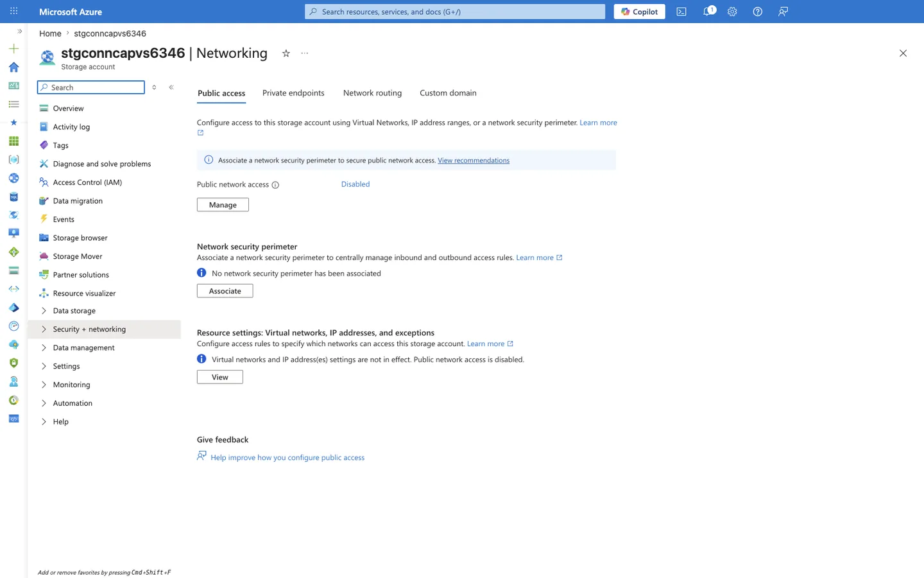This screenshot has width=924, height=578.
Task: Close the Networking blade with X
Action: point(903,53)
